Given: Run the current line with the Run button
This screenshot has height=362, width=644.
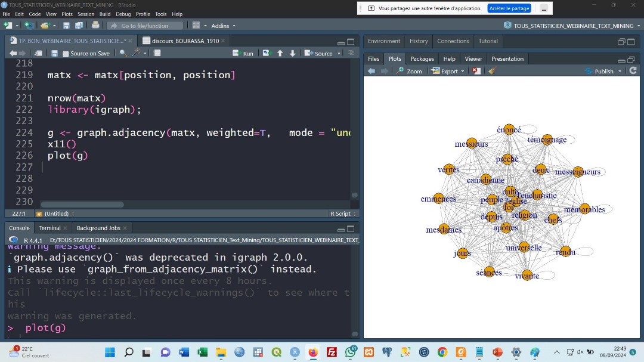Looking at the screenshot, I should [x=243, y=53].
